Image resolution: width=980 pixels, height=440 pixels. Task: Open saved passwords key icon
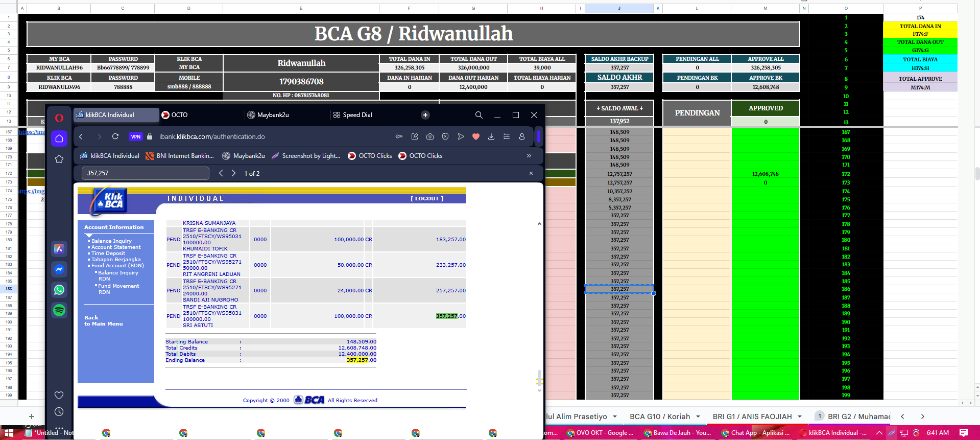coord(399,136)
